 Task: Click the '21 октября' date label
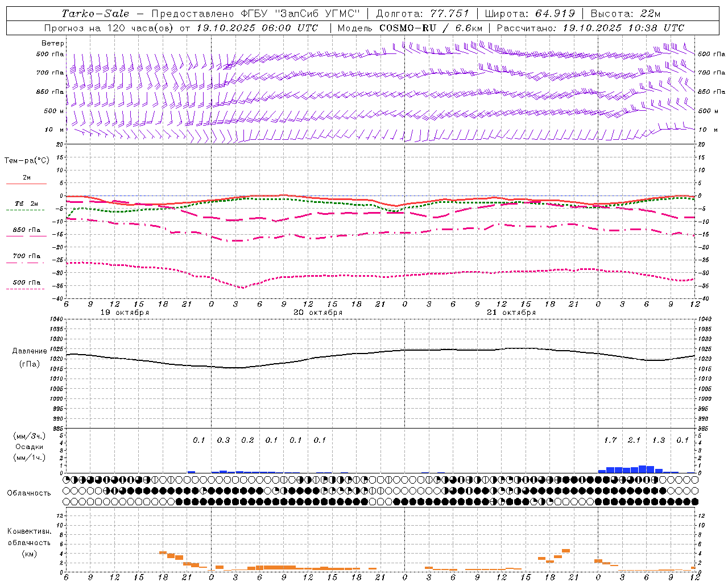click(511, 313)
